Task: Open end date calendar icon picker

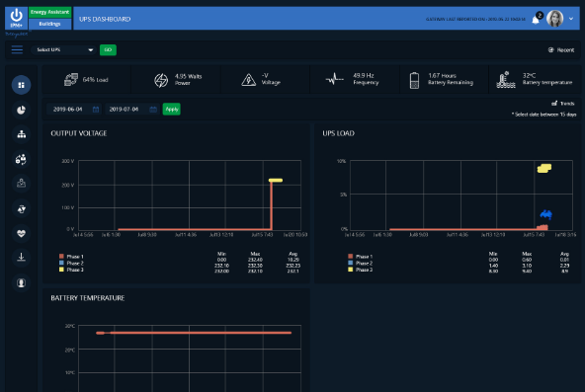Action: (x=153, y=110)
